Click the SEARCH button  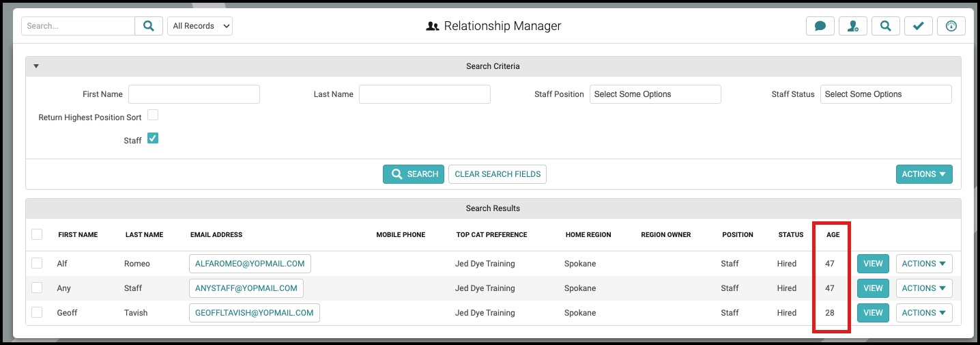414,174
